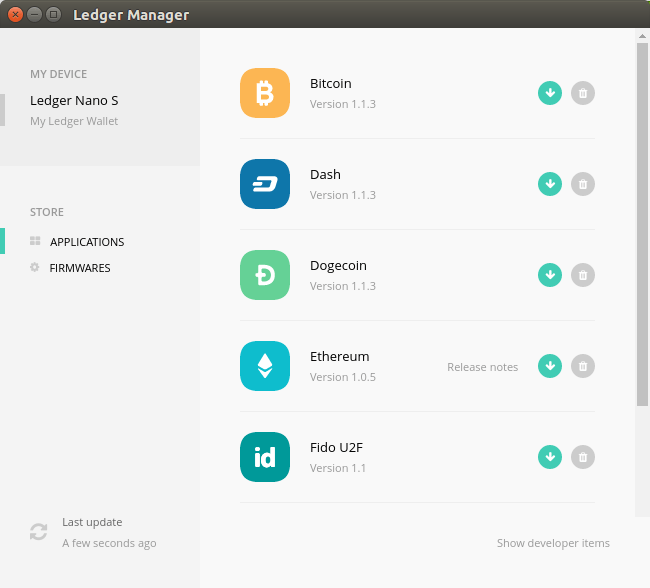Image resolution: width=650 pixels, height=588 pixels.
Task: Install Fido U2F using download arrow
Action: [550, 457]
